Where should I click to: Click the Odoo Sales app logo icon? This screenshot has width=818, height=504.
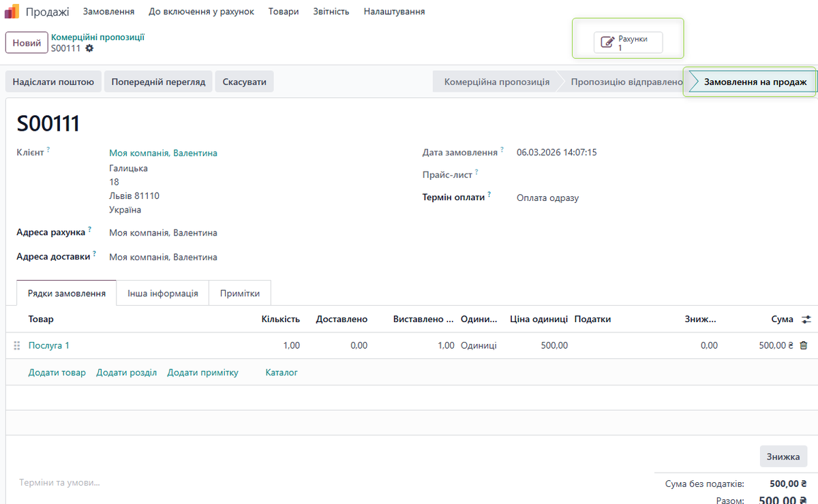(x=12, y=12)
